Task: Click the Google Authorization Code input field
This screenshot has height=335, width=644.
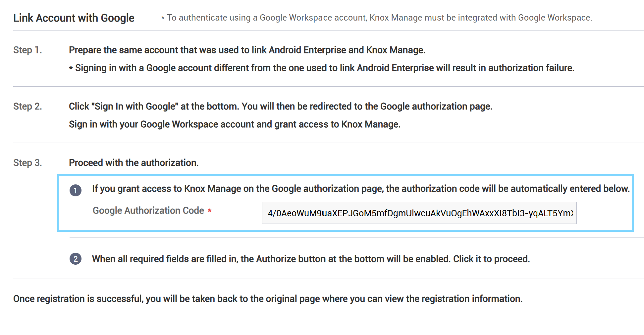Action: click(x=419, y=213)
